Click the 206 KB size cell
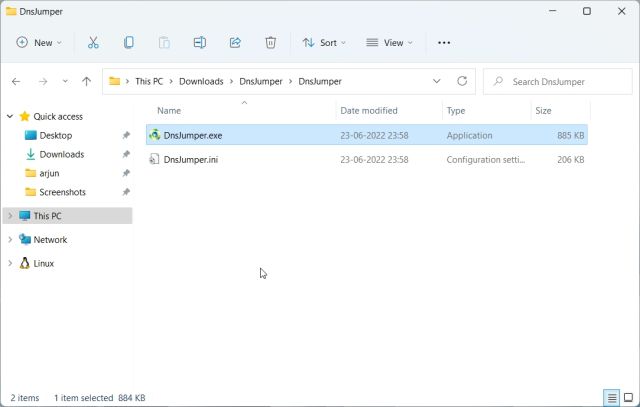 tap(571, 160)
